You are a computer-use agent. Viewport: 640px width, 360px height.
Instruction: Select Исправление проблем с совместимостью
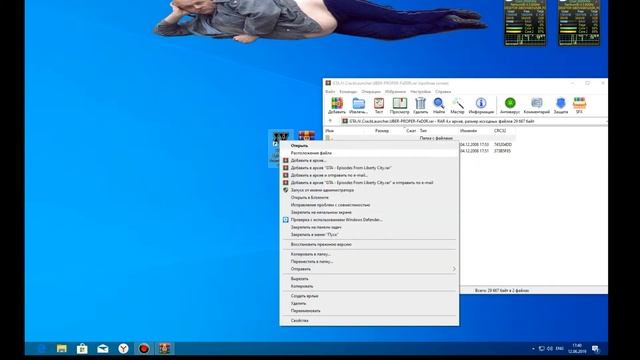(369, 205)
